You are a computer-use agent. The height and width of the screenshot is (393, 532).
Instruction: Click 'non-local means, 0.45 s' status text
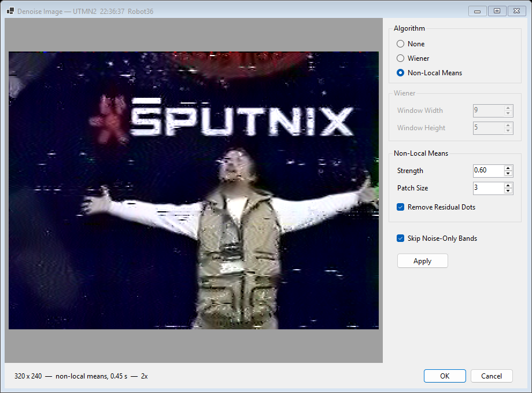click(91, 376)
